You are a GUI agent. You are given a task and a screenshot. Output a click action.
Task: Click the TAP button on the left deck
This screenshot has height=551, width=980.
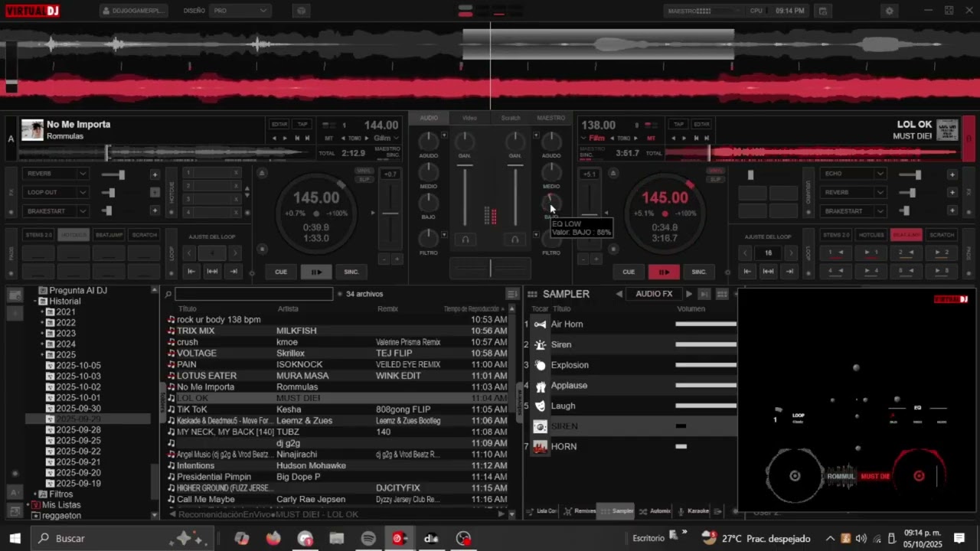pyautogui.click(x=302, y=124)
